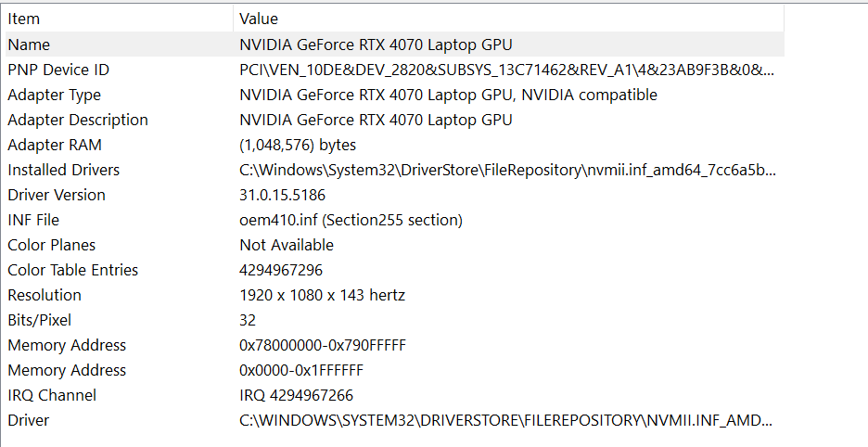Select the Adapter RAM row
Screen dimensions: 868x447
(x=395, y=145)
